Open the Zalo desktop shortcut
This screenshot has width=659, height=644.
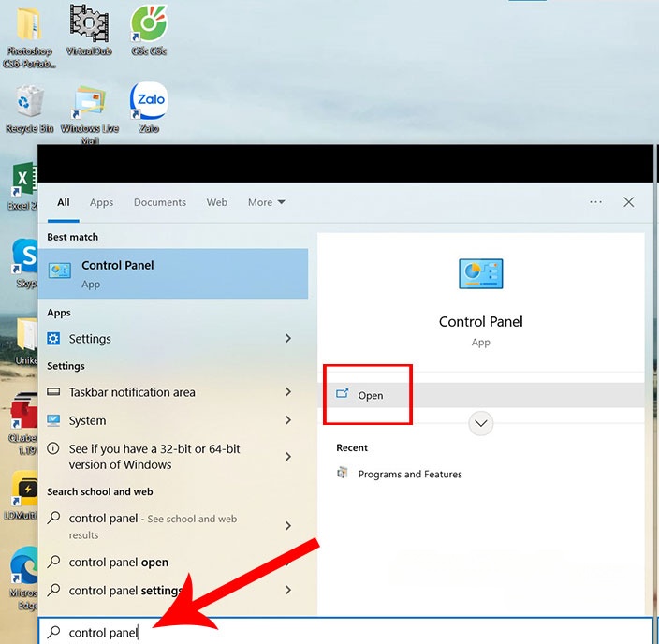(x=149, y=108)
